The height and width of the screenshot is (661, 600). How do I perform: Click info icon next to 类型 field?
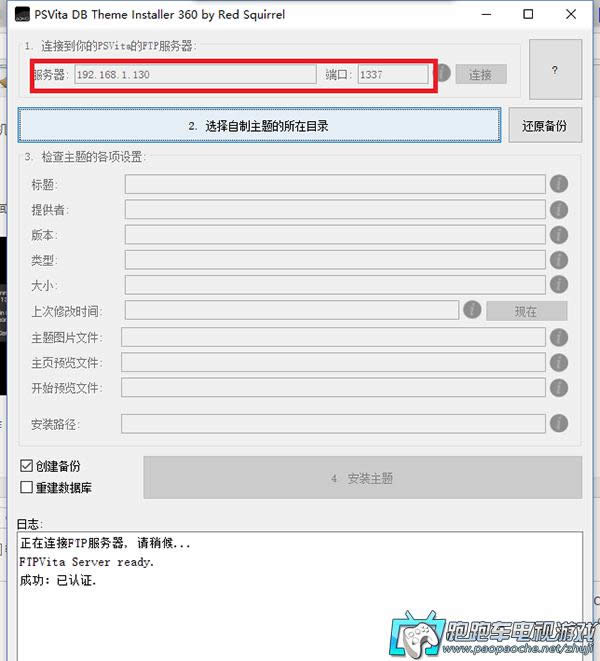click(559, 259)
